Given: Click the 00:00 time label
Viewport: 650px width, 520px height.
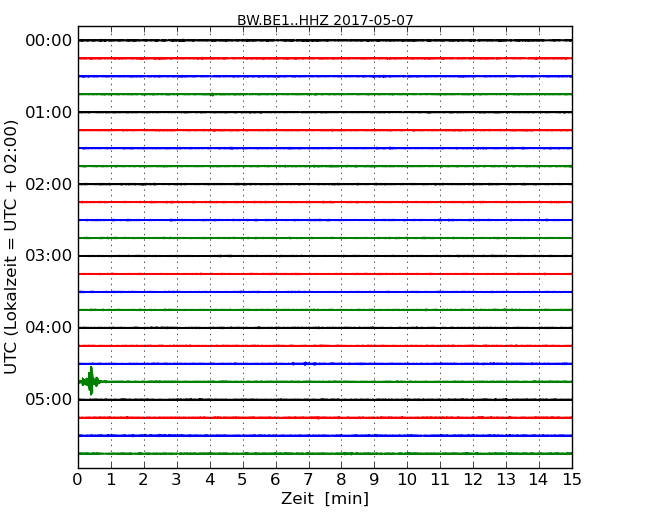Looking at the screenshot, I should pos(49,41).
